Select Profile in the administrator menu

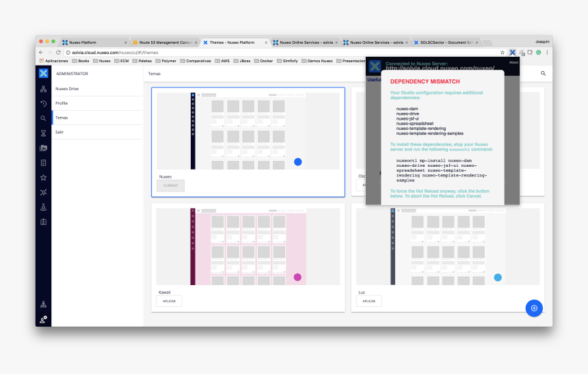(97, 103)
